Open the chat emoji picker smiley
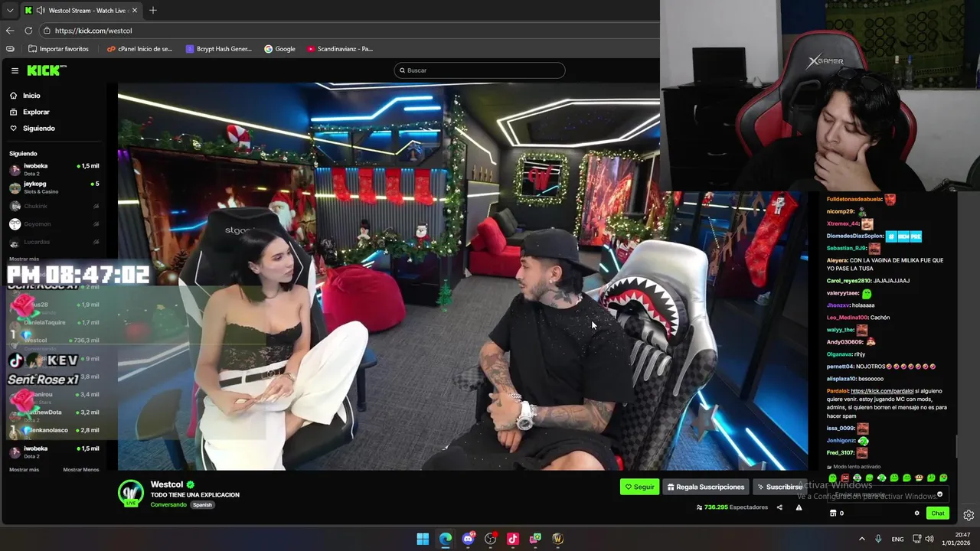This screenshot has width=980, height=551. point(939,494)
